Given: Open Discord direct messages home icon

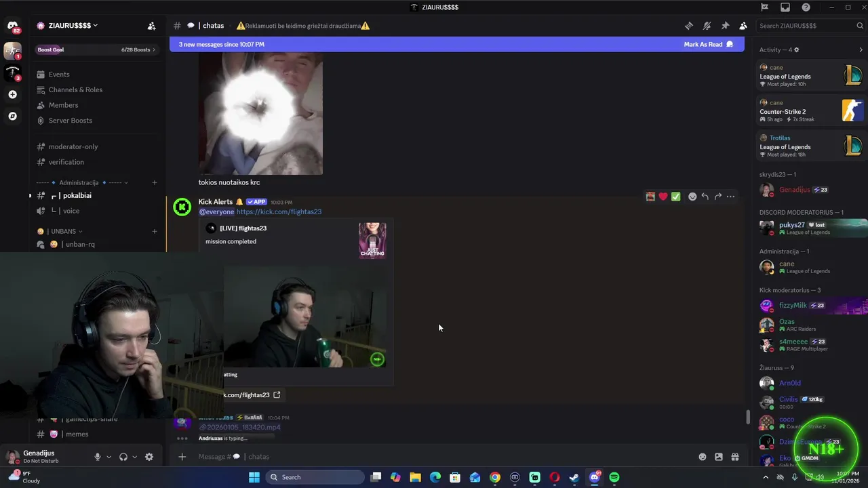Looking at the screenshot, I should click(x=12, y=26).
